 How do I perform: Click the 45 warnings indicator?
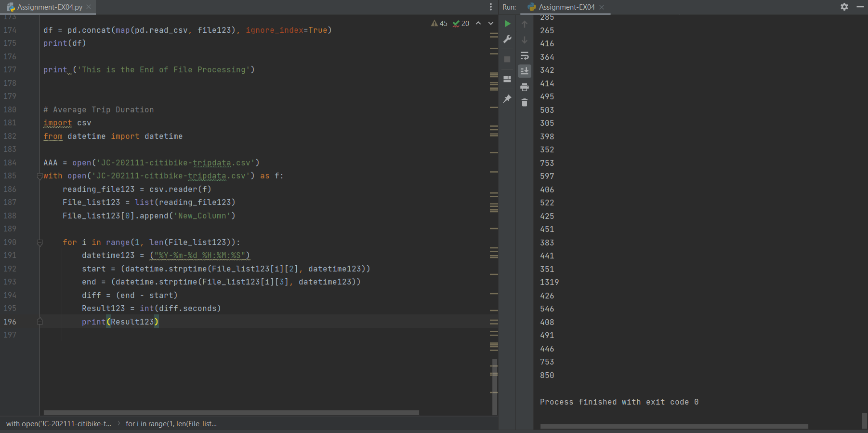click(x=439, y=24)
